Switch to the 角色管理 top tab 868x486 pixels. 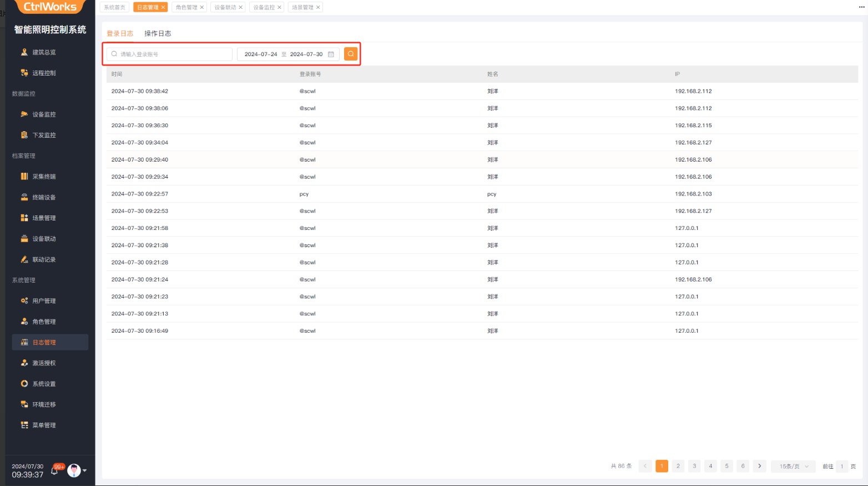[x=186, y=7]
